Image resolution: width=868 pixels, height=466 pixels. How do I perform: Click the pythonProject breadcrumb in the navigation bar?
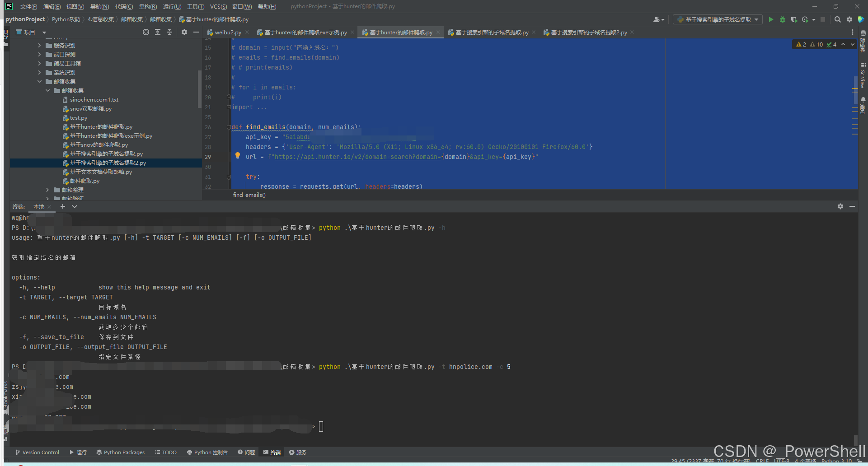click(25, 19)
